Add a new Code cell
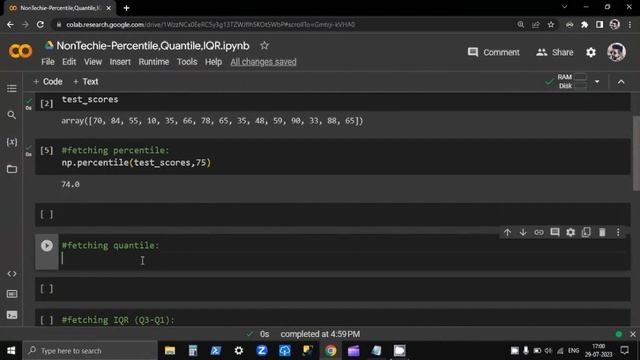 pyautogui.click(x=47, y=82)
